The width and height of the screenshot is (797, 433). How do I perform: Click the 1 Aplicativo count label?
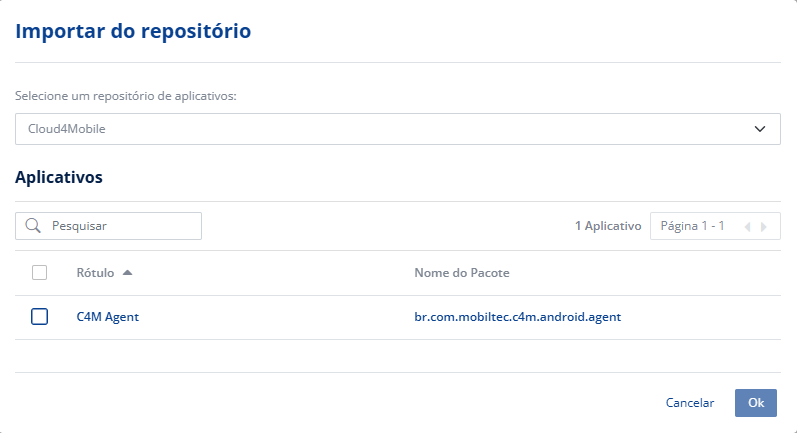click(x=607, y=226)
